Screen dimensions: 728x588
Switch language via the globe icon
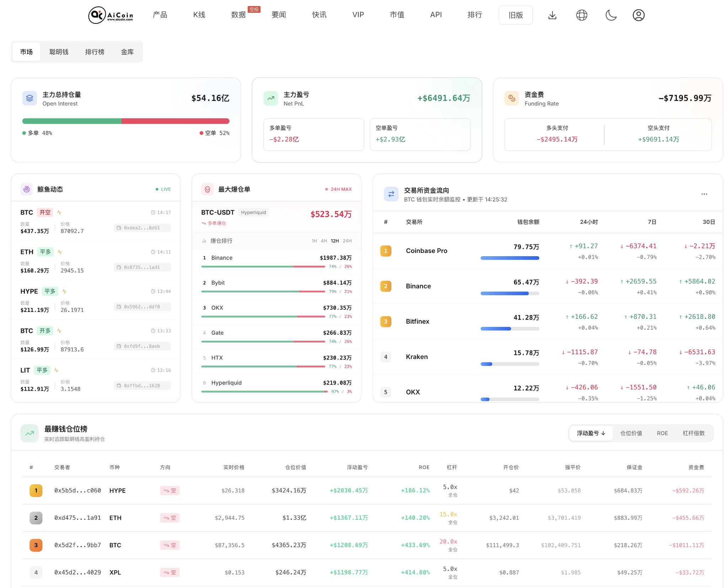(x=582, y=15)
